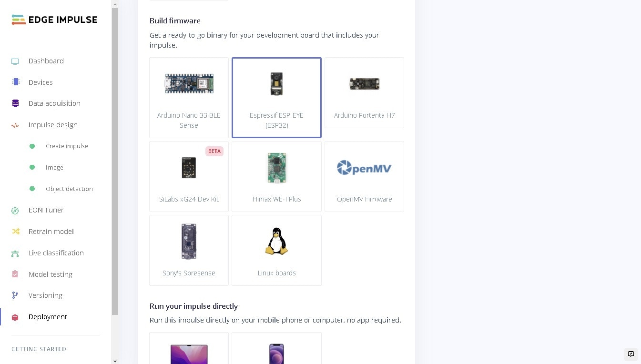This screenshot has width=641, height=364.
Task: Click the Retrain model shuffle icon
Action: (15, 232)
